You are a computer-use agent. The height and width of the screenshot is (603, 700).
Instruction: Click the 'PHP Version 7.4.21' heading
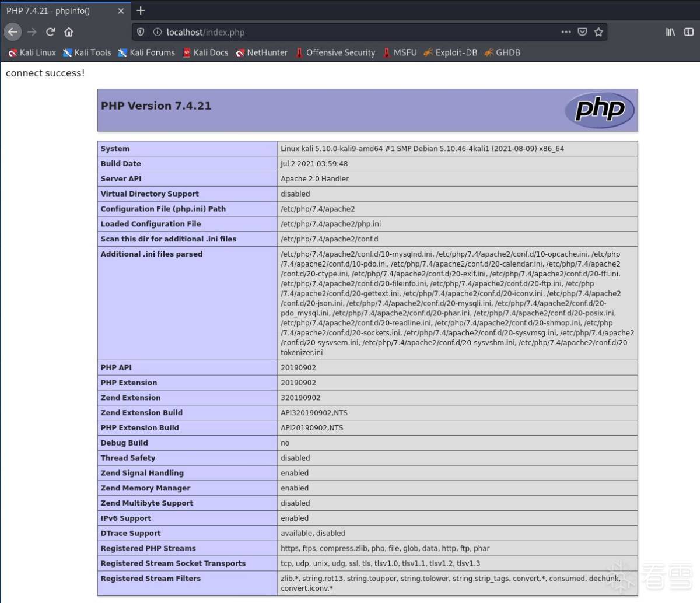tap(156, 106)
